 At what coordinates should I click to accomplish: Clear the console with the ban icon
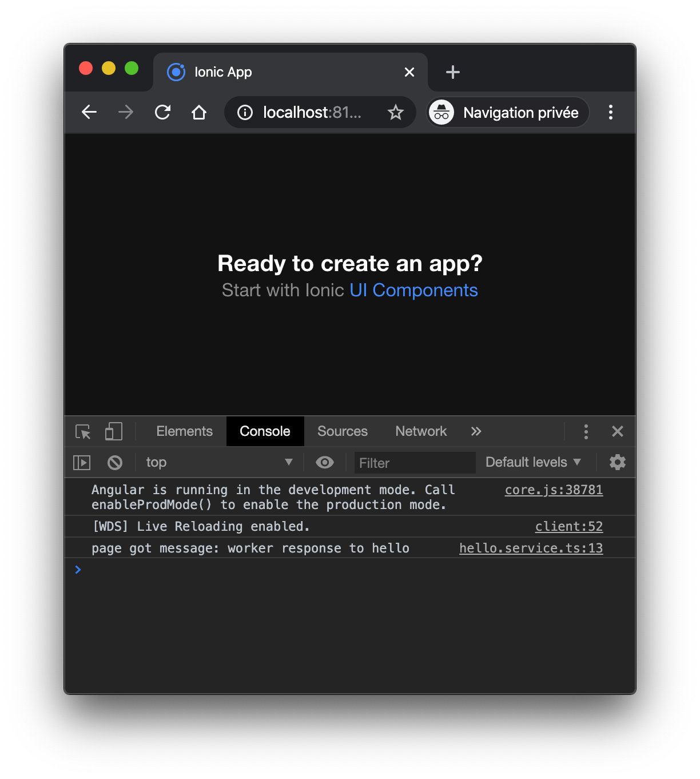[x=115, y=463]
